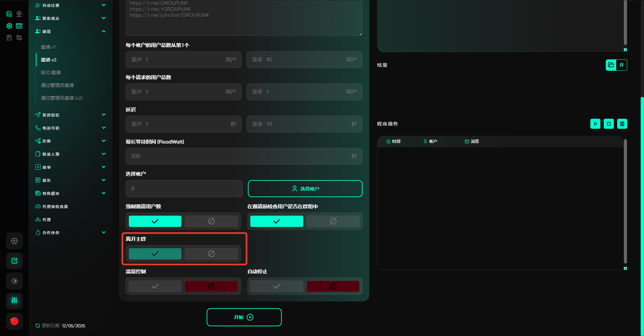The width and height of the screenshot is (644, 336).
Task: Click the trash icon in 程序操作
Action: pos(622,124)
